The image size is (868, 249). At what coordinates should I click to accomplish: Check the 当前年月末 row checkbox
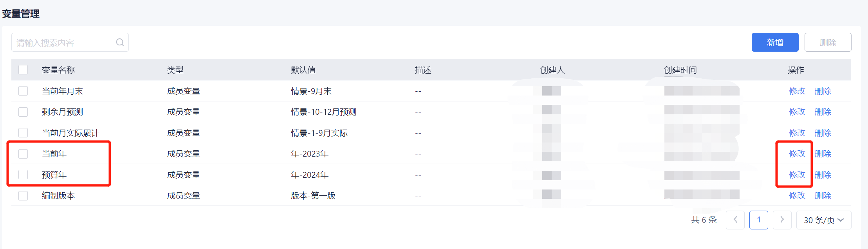[x=23, y=91]
